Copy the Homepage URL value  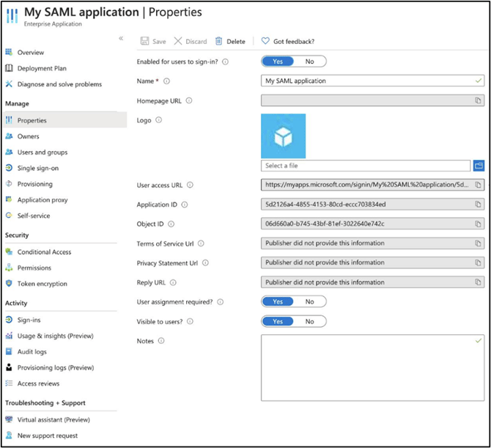click(478, 100)
